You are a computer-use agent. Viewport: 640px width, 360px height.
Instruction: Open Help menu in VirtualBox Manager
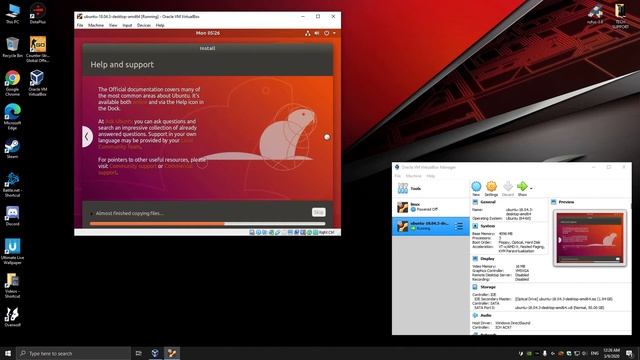[431, 176]
